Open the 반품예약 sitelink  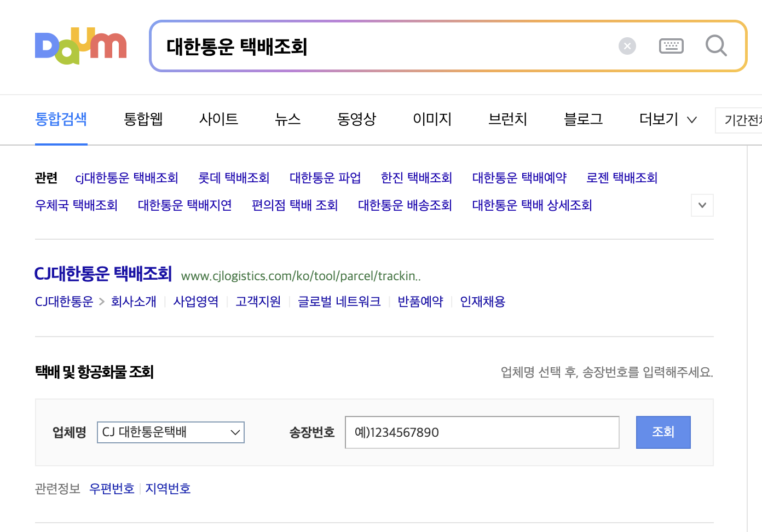tap(420, 302)
